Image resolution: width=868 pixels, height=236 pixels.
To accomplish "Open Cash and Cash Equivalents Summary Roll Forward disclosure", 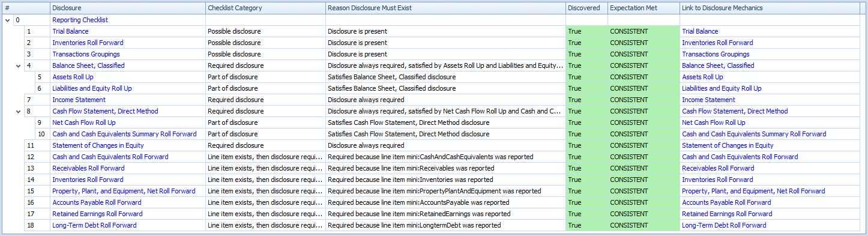I will 124,134.
